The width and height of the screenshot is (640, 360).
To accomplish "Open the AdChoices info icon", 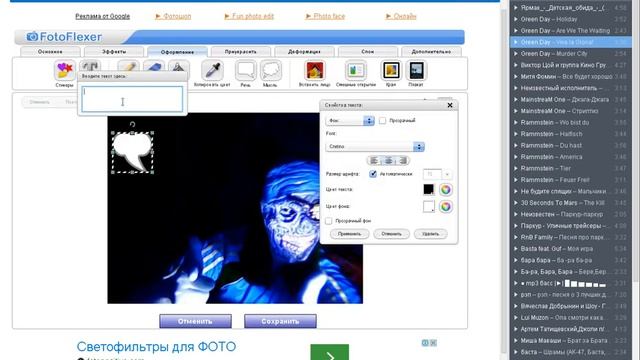I will coord(425,343).
